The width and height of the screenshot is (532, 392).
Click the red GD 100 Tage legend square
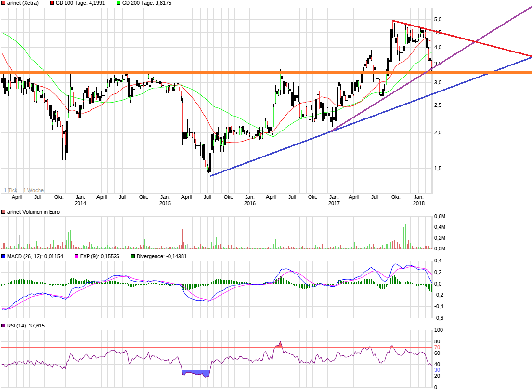point(52,3)
